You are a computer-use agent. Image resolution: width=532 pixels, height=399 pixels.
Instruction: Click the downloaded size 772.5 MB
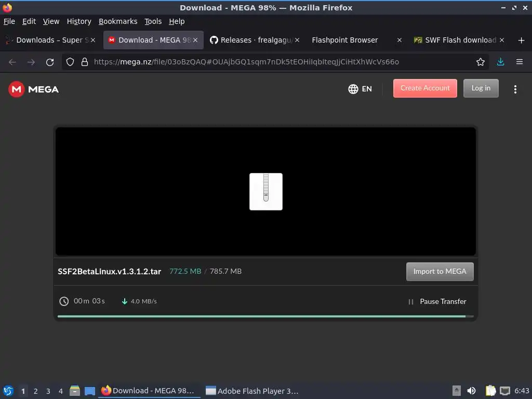tap(185, 271)
